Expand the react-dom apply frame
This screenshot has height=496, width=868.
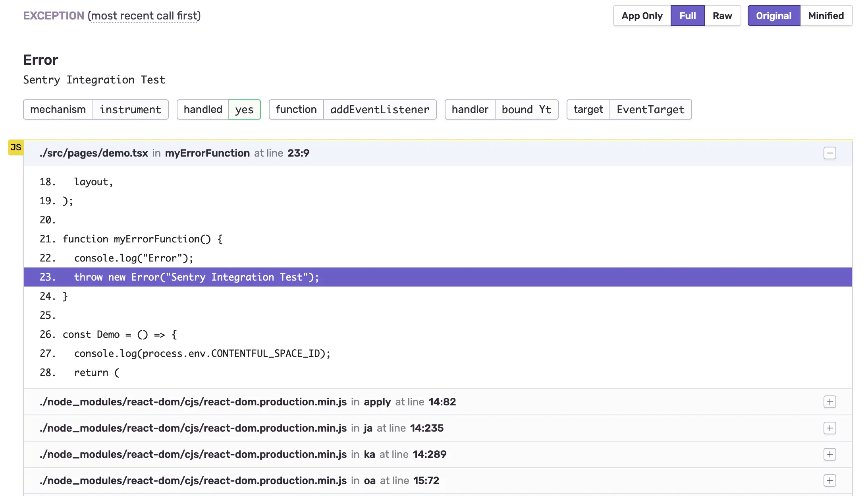tap(829, 402)
